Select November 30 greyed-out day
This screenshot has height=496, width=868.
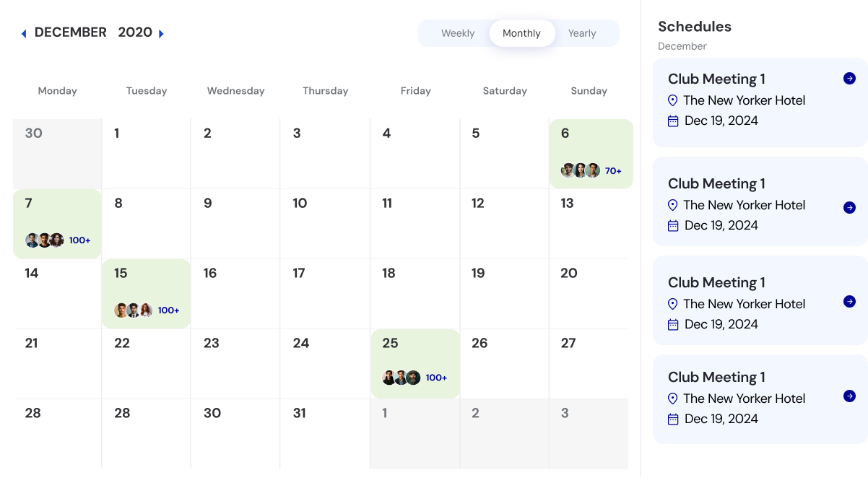point(57,153)
